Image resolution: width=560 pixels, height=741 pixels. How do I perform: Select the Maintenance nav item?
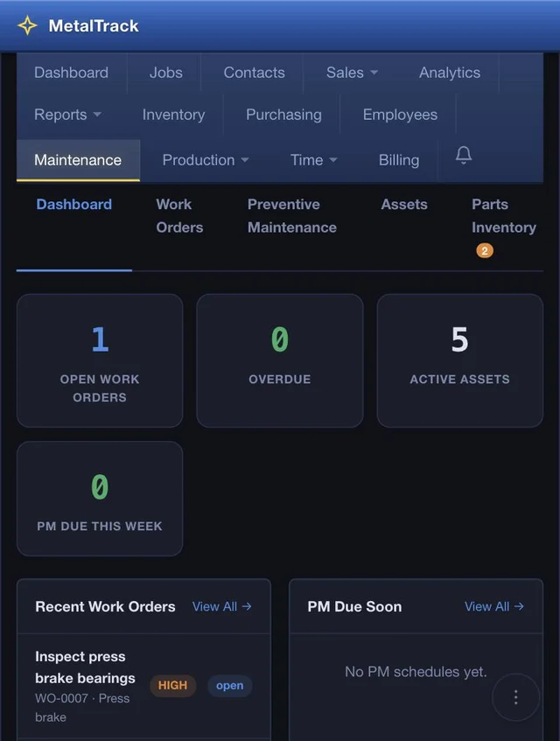coord(78,160)
